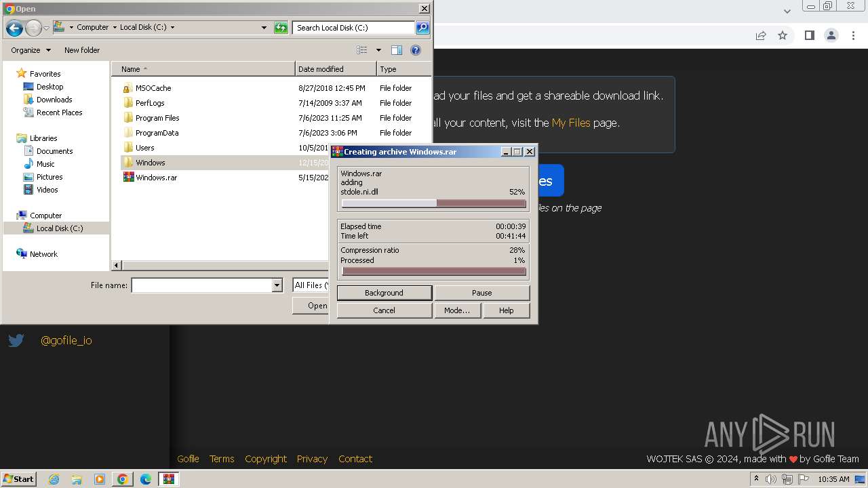Click Background button in WinRAR
Screen dimensions: 868x488
pyautogui.click(x=384, y=293)
